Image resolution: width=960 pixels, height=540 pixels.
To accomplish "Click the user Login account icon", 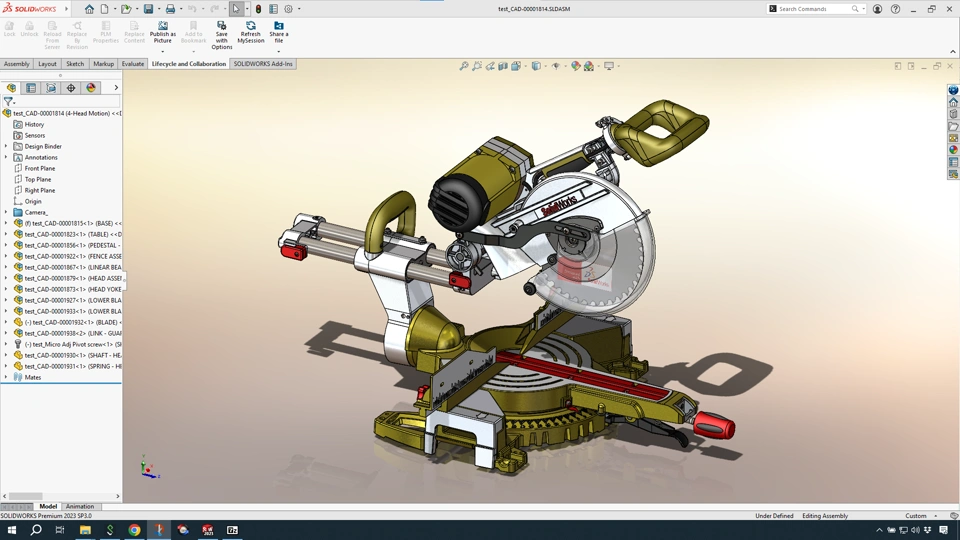I will [877, 9].
